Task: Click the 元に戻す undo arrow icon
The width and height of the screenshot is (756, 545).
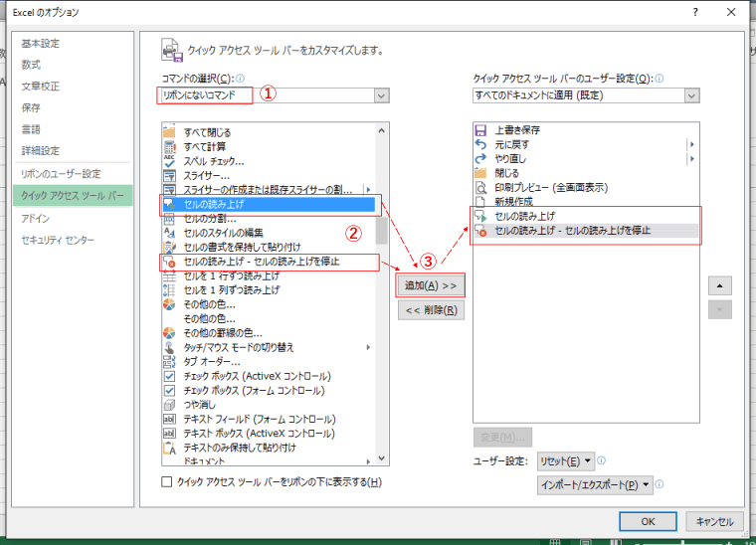Action: (x=480, y=144)
